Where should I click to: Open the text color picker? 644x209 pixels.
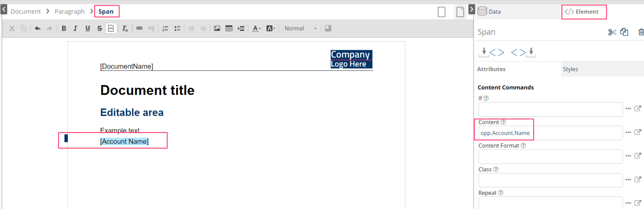(256, 29)
